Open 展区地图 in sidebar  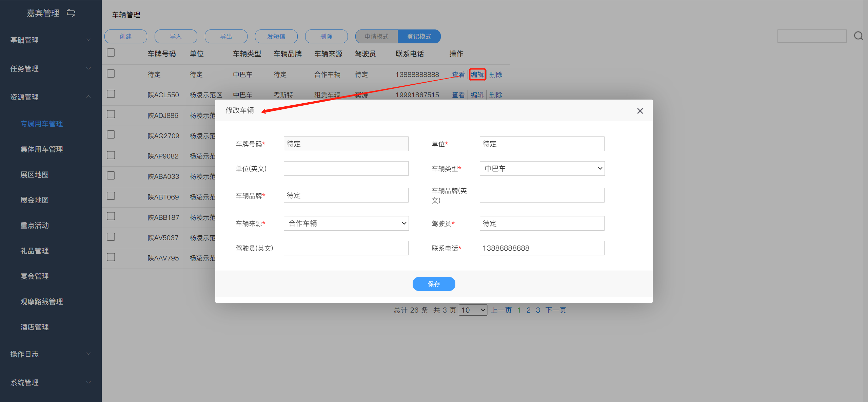(35, 175)
